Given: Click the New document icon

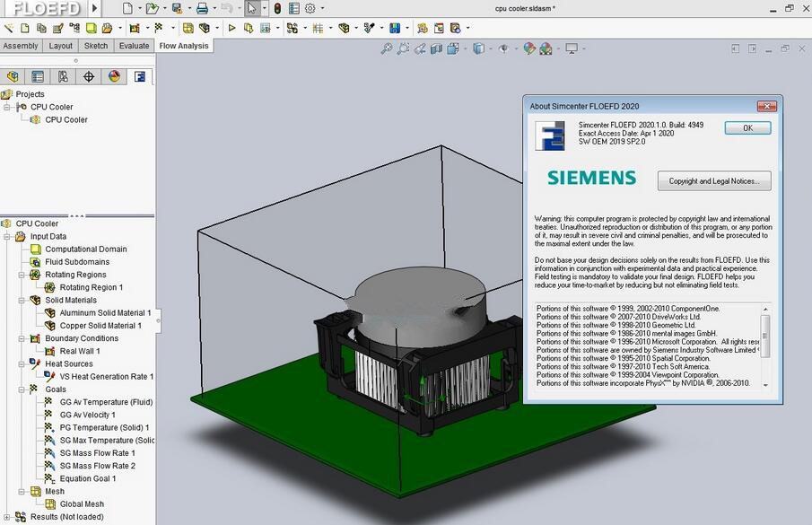Looking at the screenshot, I should (x=127, y=8).
